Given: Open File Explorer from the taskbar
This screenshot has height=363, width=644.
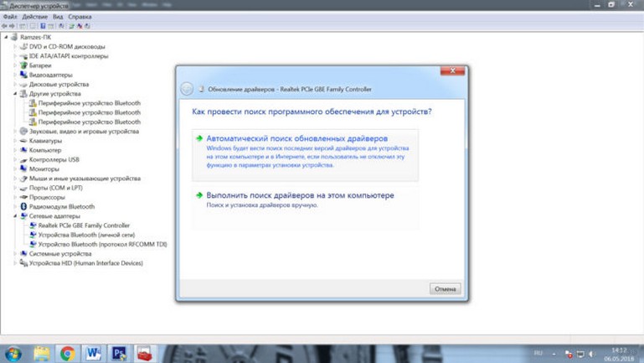Looking at the screenshot, I should (x=42, y=354).
